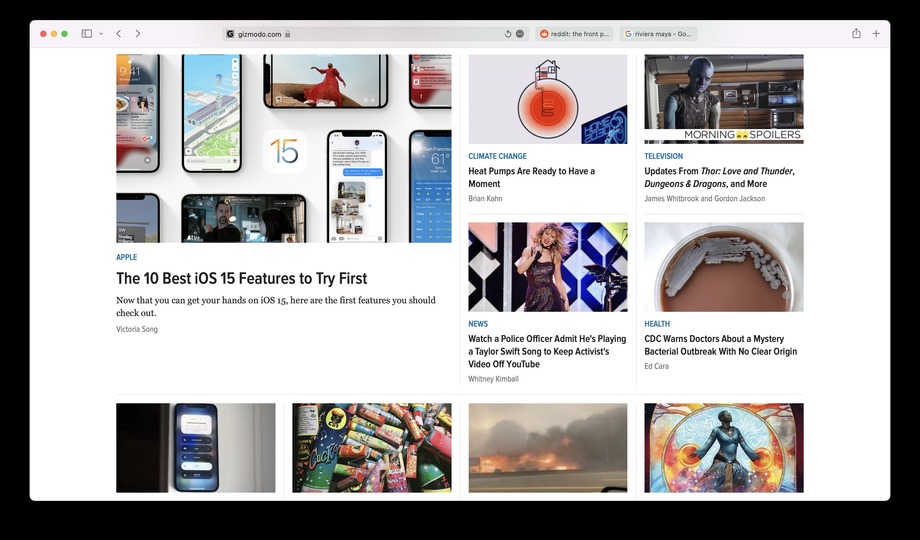The width and height of the screenshot is (920, 540).
Task: Switch to the riviera maya Google tab
Action: click(x=658, y=34)
